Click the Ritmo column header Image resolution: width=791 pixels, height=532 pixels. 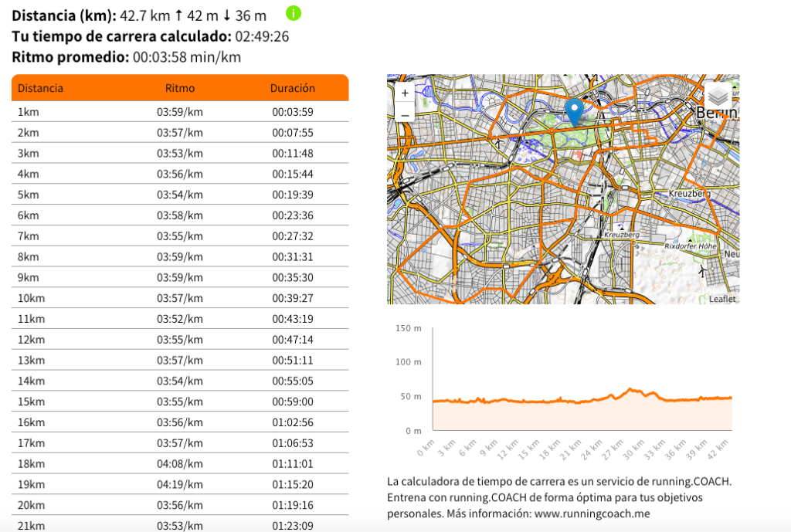180,88
